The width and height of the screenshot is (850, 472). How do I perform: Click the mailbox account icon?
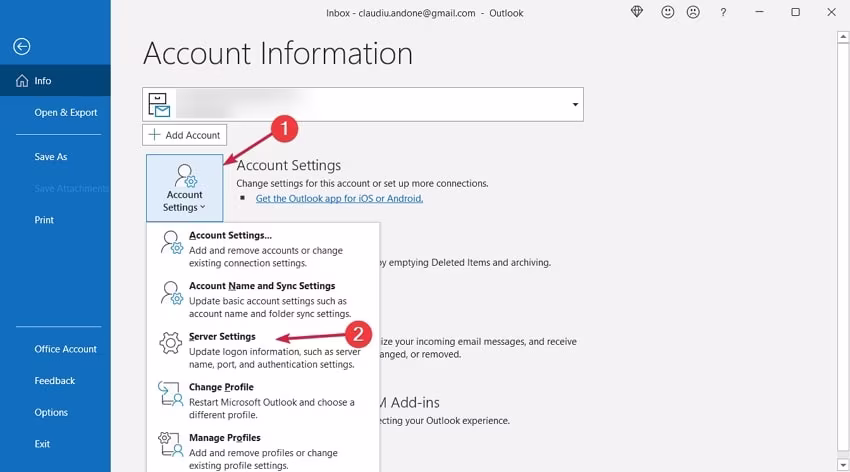click(x=159, y=105)
